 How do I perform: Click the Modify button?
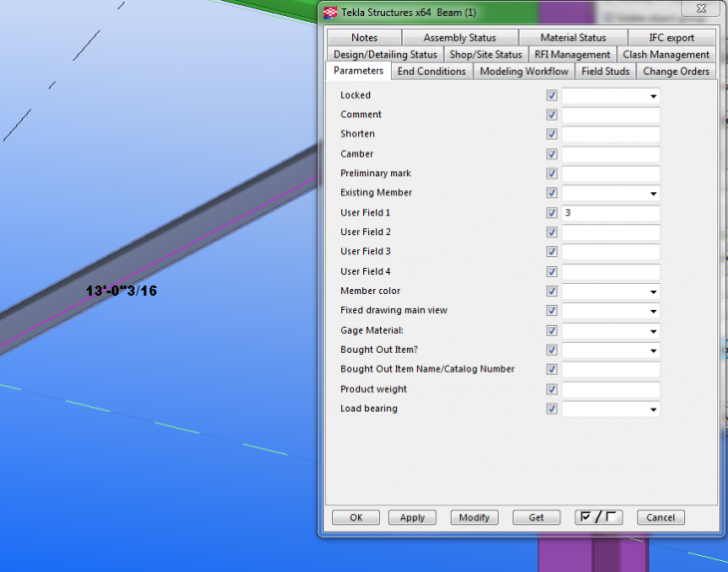[x=474, y=518]
